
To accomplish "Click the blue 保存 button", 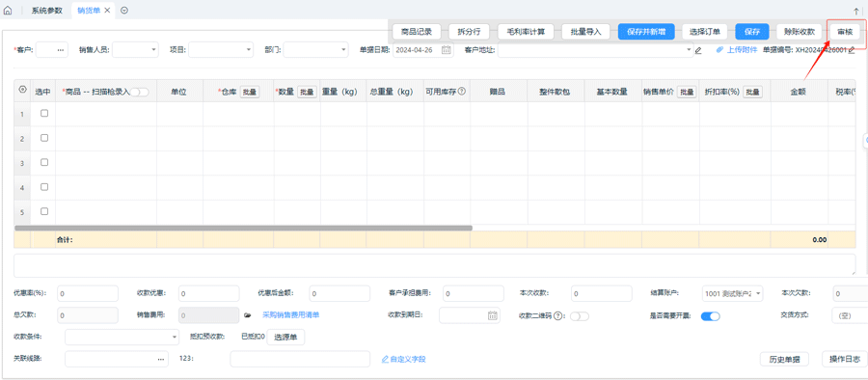I will [751, 32].
